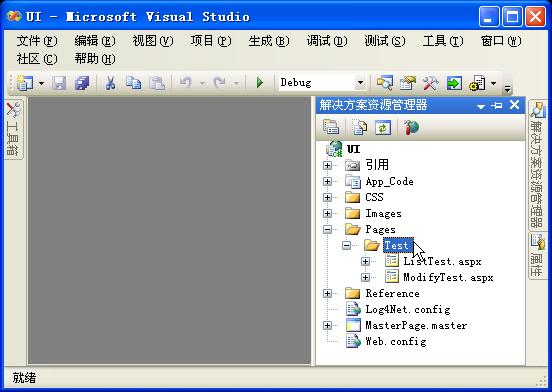This screenshot has height=392, width=552.
Task: Select the Web.config file
Action: coord(396,342)
